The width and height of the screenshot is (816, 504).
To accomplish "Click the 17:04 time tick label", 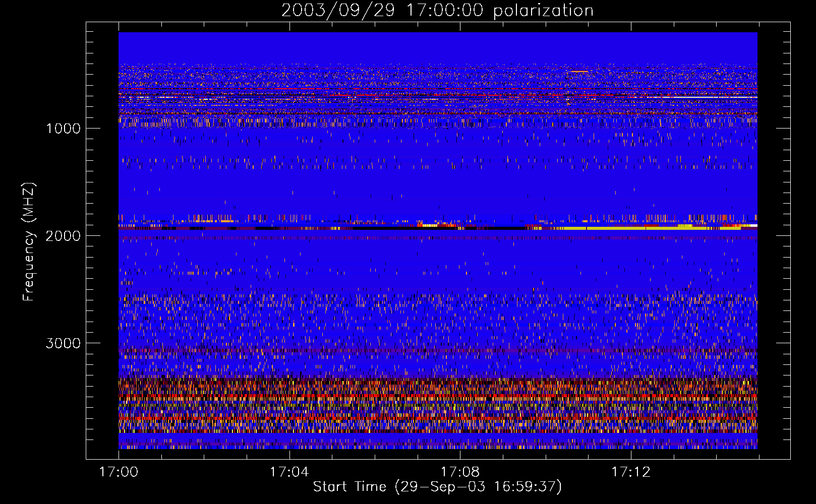I will click(x=289, y=472).
